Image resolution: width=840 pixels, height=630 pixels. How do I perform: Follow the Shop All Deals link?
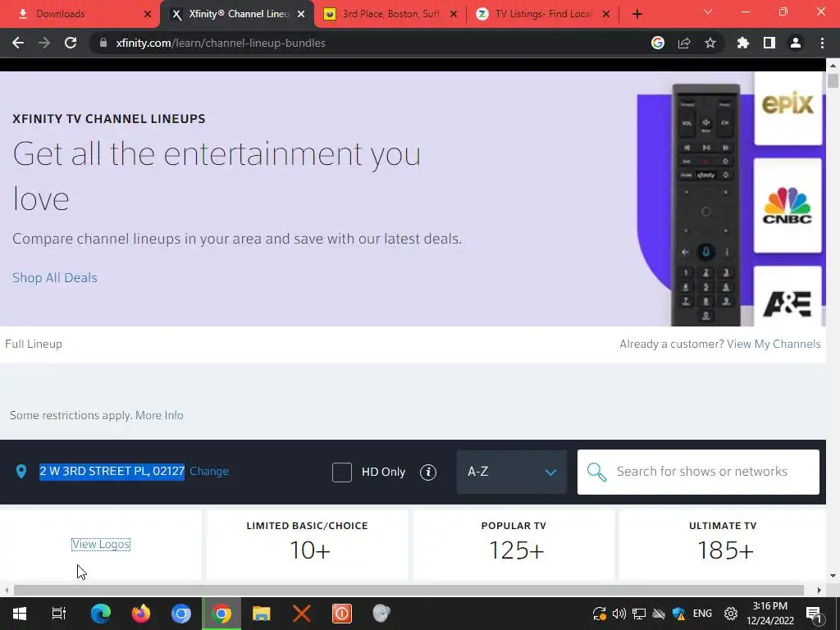coord(55,277)
